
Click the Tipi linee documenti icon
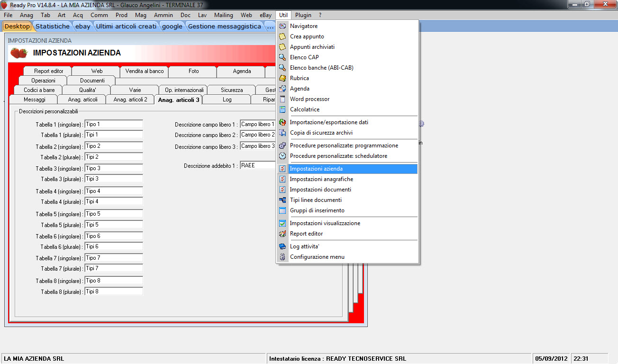point(282,200)
